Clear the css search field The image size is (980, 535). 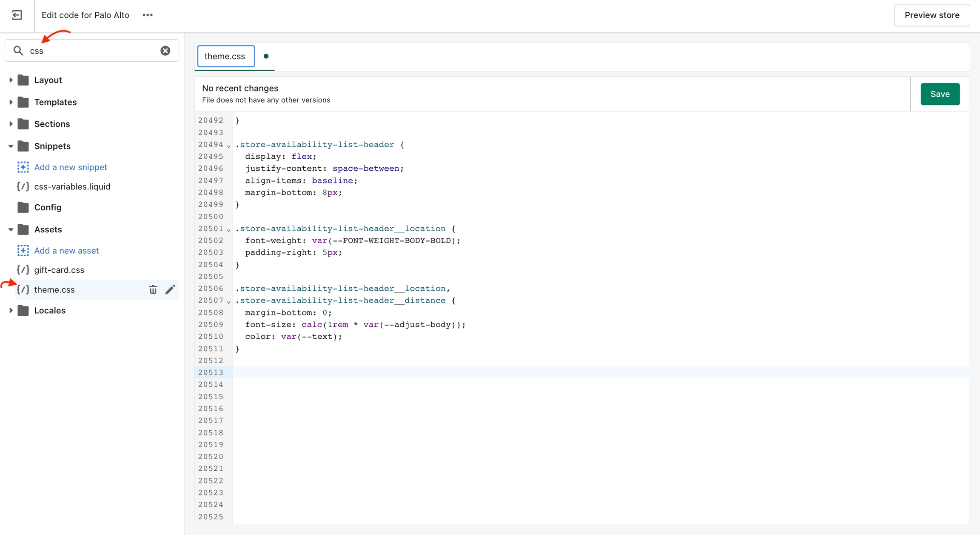tap(165, 51)
